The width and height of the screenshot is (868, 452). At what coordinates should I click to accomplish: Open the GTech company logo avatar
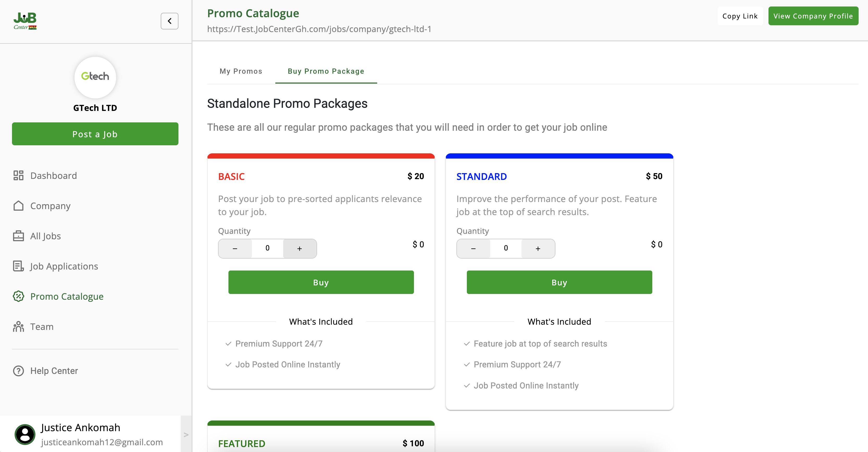(95, 77)
